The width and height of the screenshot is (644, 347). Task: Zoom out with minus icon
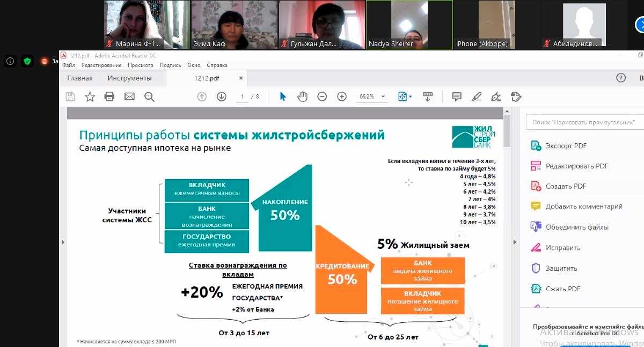pos(322,97)
